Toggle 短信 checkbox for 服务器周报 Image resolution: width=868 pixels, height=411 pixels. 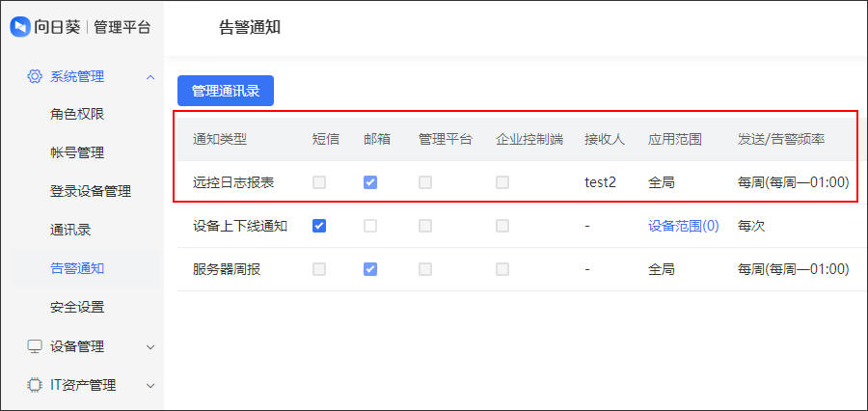(319, 269)
